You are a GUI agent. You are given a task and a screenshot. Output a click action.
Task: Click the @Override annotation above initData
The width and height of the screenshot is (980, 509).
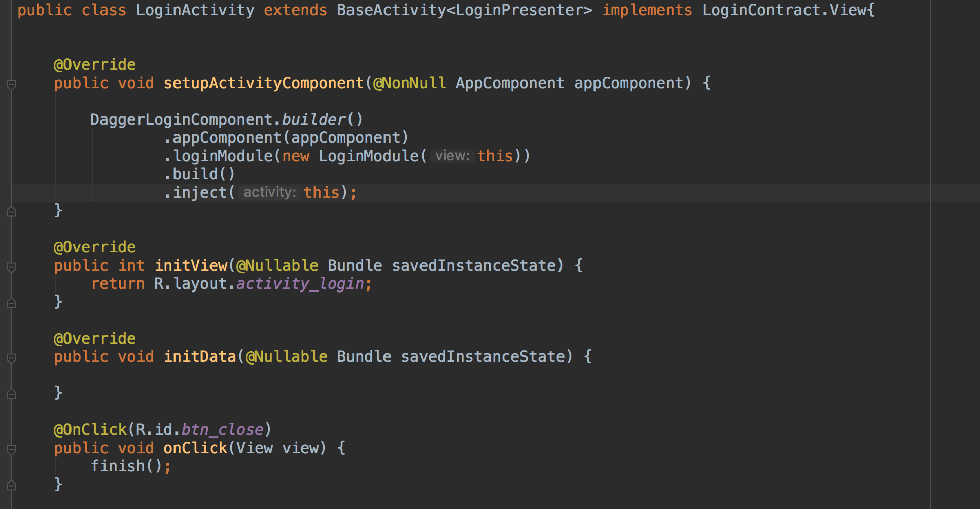coord(94,338)
